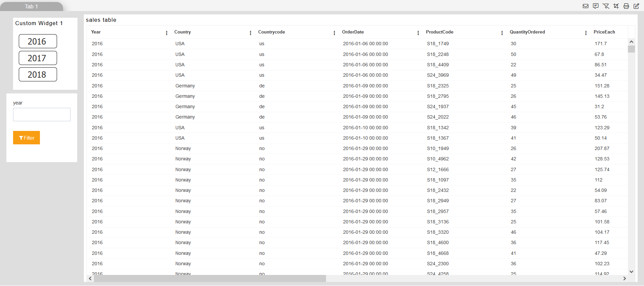The height and width of the screenshot is (286, 644).
Task: Click the vertical scrollbar up arrow
Action: (631, 42)
